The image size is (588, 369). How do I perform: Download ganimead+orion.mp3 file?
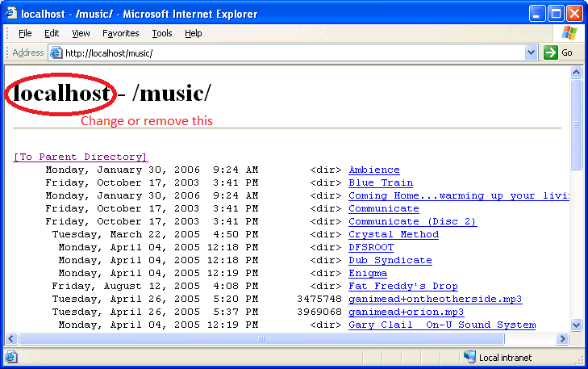coord(407,312)
